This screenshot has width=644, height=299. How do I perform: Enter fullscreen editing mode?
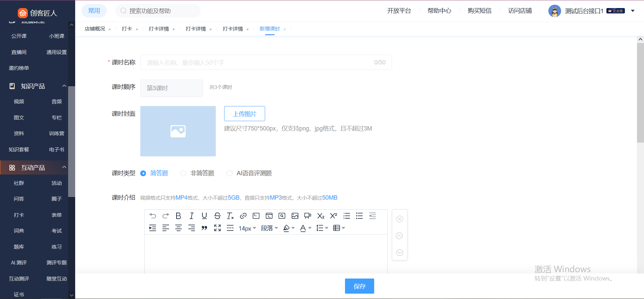(x=217, y=228)
